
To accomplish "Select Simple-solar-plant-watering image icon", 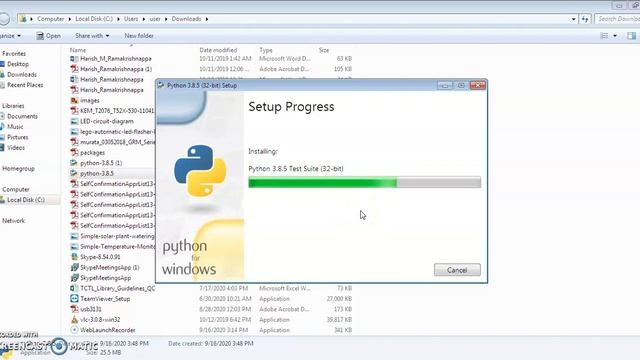I will 74,236.
